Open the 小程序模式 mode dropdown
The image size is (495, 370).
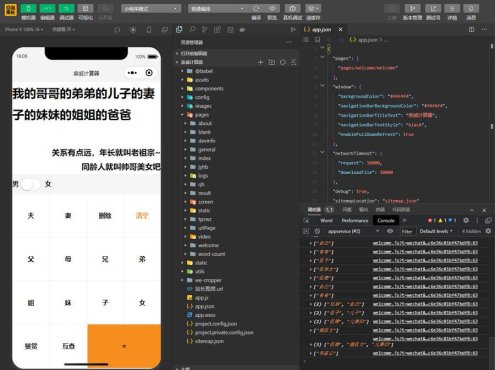click(151, 9)
